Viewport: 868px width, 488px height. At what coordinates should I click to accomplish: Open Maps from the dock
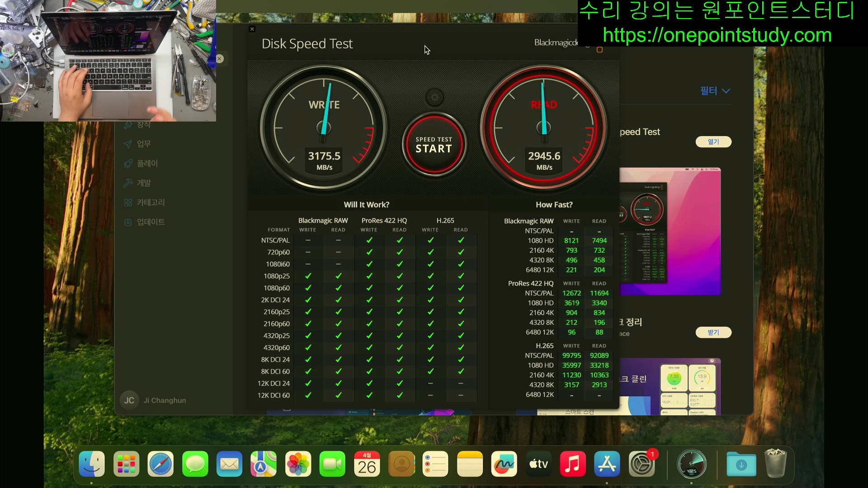(264, 464)
